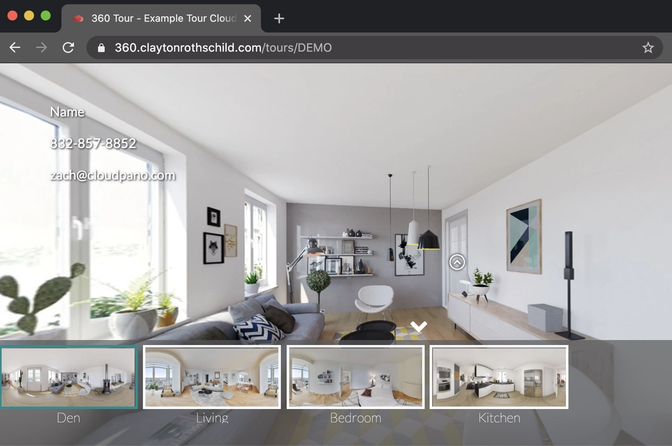Open a new tab with plus
Screen dimensions: 672x446
pyautogui.click(x=279, y=18)
